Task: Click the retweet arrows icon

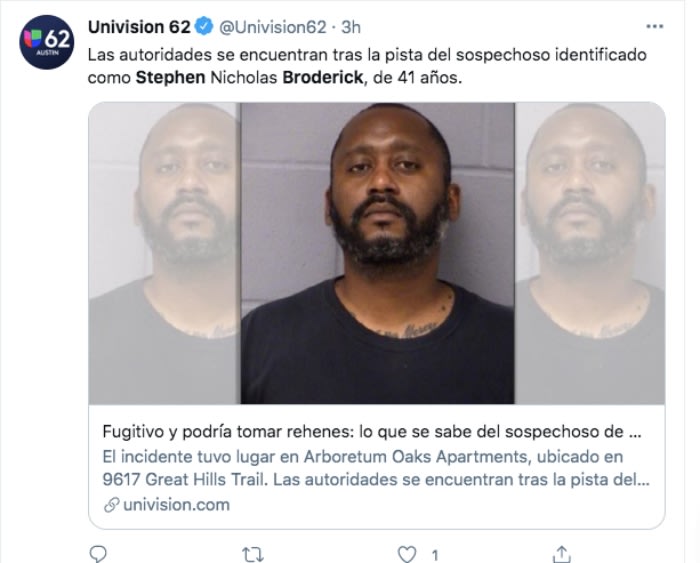Action: (x=253, y=555)
